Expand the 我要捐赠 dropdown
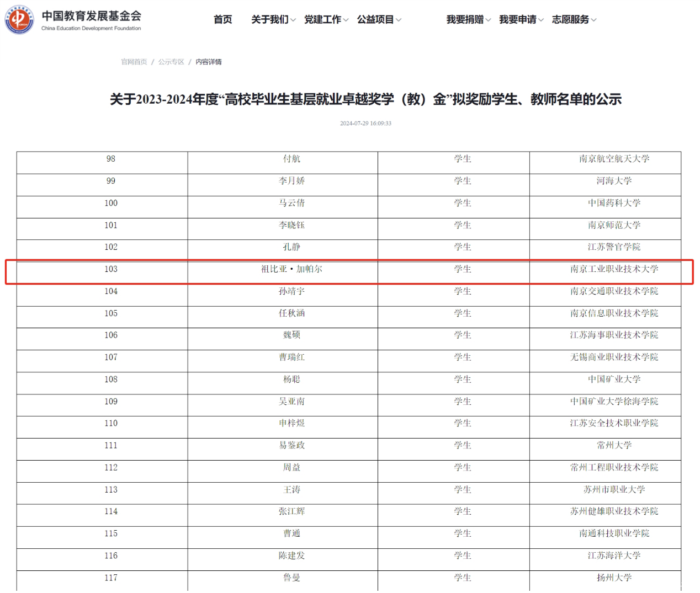 tap(464, 19)
